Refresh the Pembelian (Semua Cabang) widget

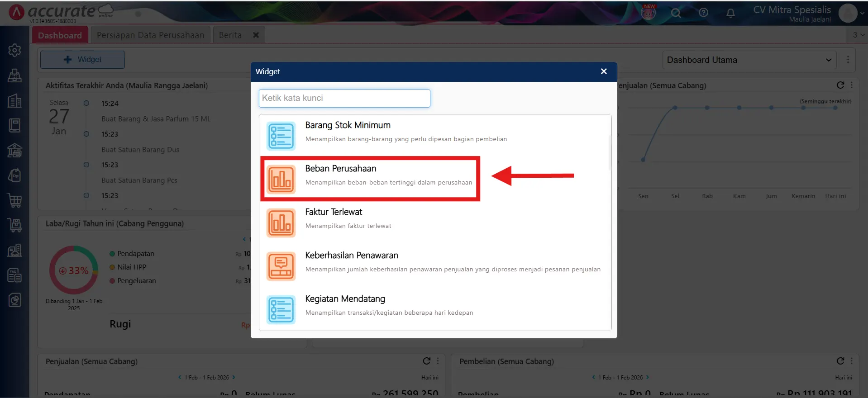pyautogui.click(x=840, y=361)
